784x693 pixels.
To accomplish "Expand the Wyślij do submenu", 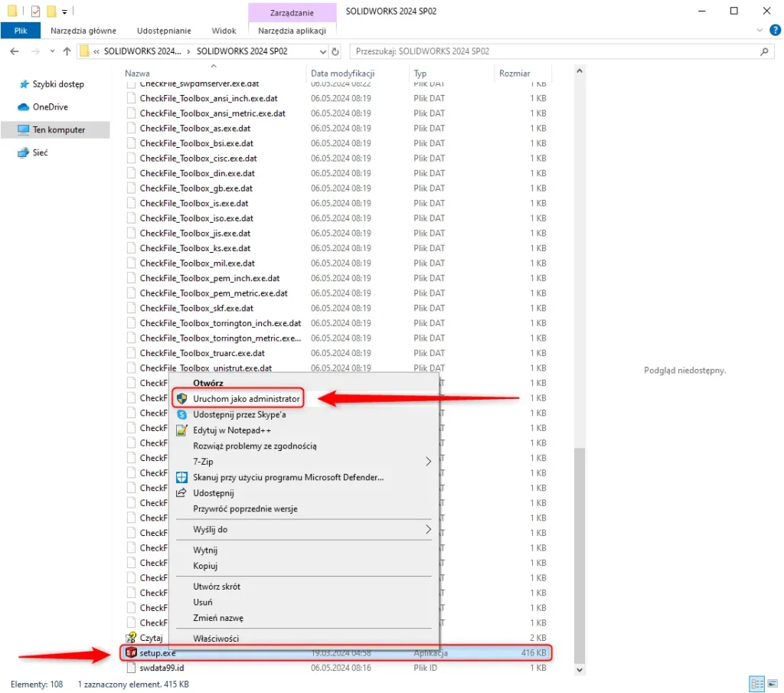I will pos(429,529).
